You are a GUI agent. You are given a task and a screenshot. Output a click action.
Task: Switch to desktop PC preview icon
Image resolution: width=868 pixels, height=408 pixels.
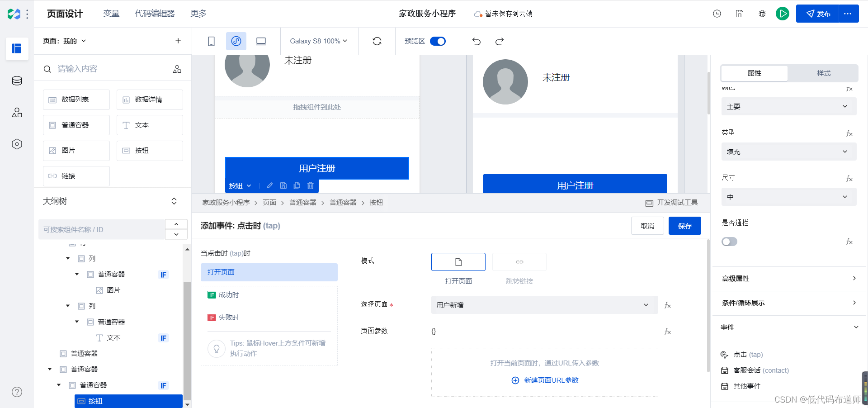tap(261, 41)
